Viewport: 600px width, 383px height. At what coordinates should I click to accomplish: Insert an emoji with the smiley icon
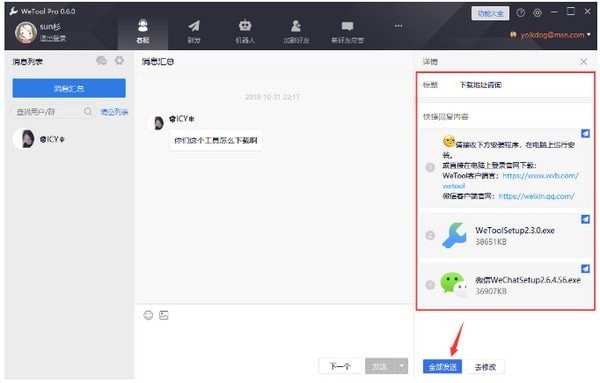[148, 315]
